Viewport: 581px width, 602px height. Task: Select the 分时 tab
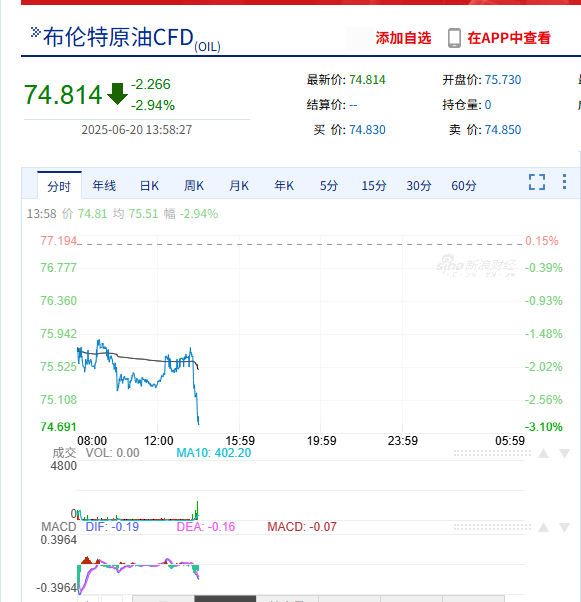coord(59,186)
